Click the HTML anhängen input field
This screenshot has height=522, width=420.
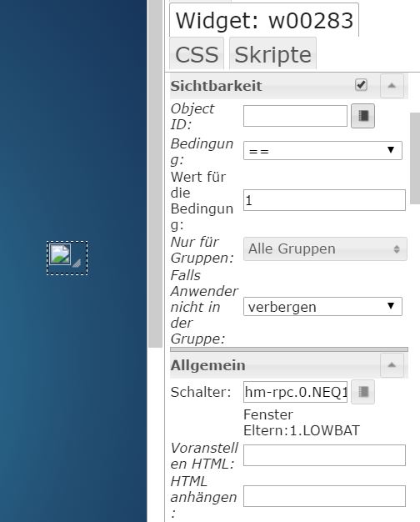tap(324, 496)
